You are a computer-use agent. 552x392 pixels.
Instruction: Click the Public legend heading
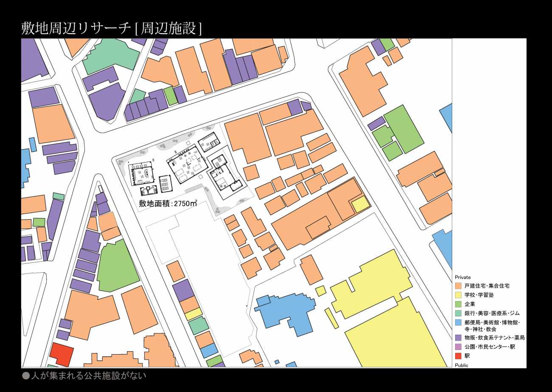point(462,365)
